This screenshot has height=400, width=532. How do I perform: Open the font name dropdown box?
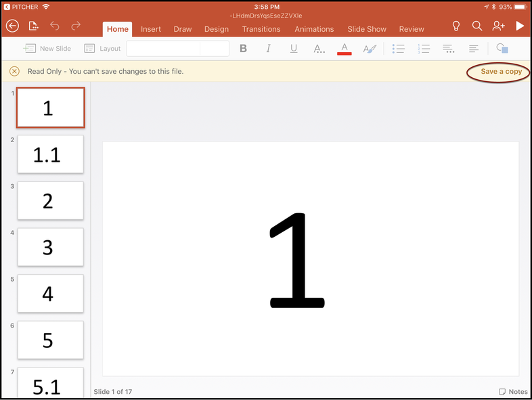pyautogui.click(x=163, y=49)
